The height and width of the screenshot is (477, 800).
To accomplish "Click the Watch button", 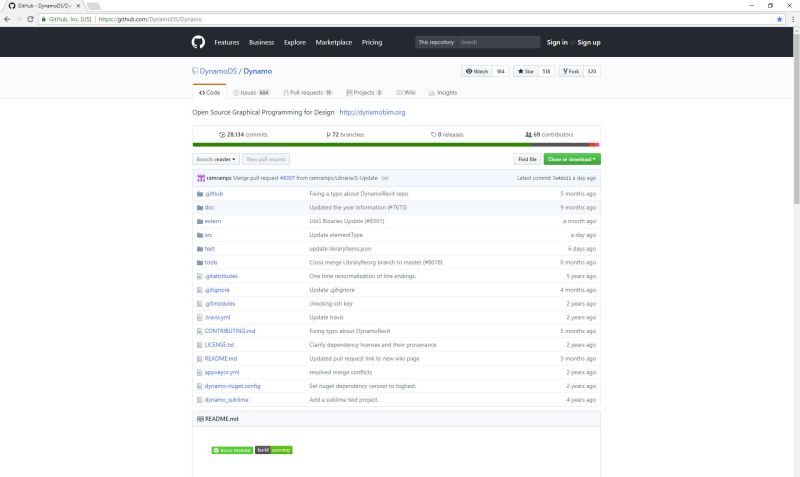I will click(477, 71).
